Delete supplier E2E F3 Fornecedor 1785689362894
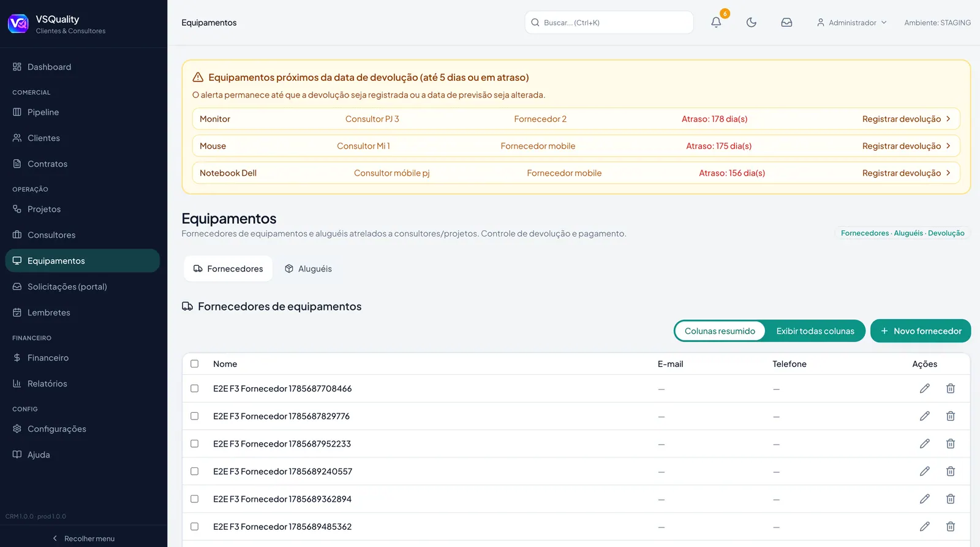Screen dimensions: 980x547 [x=951, y=499]
